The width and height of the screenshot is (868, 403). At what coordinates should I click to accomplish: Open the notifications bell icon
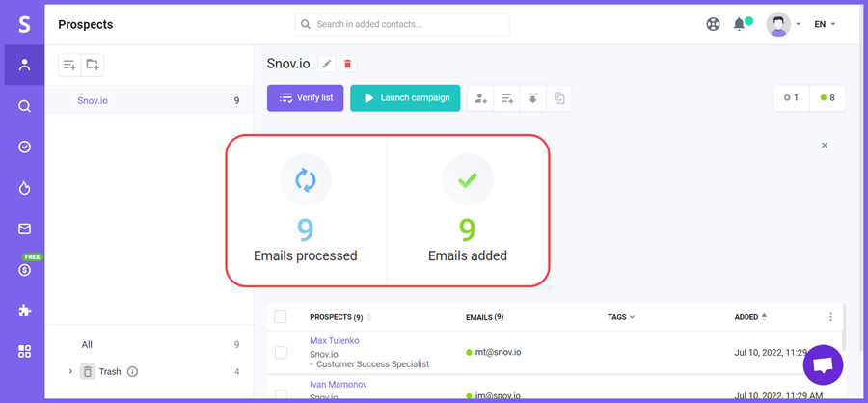[x=739, y=24]
